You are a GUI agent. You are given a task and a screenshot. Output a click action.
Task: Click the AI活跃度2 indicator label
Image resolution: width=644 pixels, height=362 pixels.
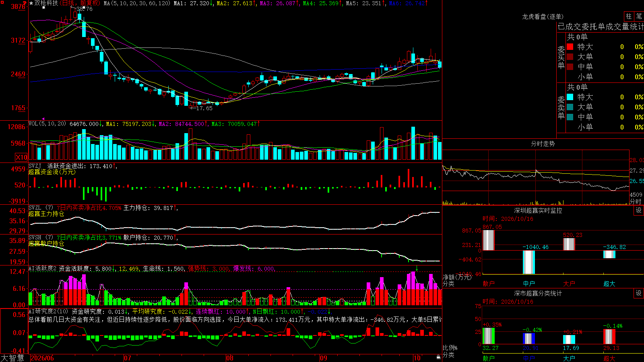coord(43,269)
